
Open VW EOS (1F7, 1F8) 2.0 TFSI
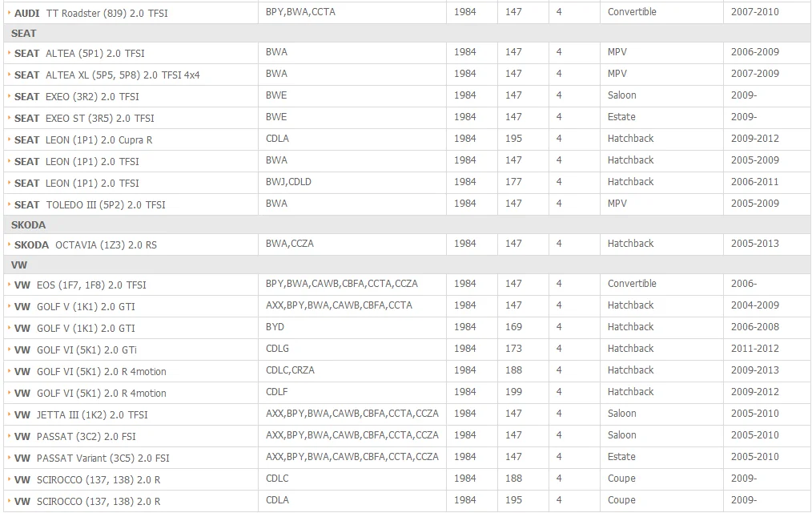click(x=80, y=285)
